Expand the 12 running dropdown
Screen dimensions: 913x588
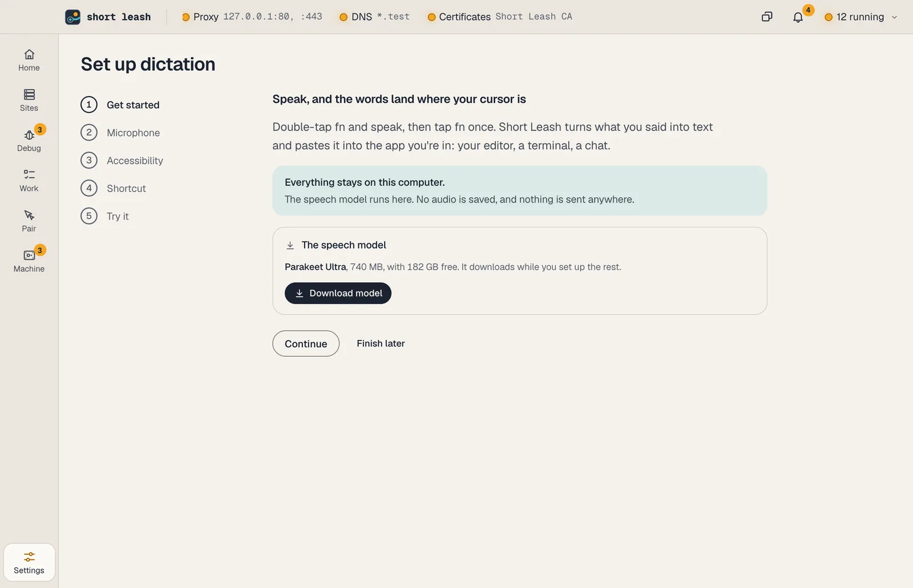[861, 17]
